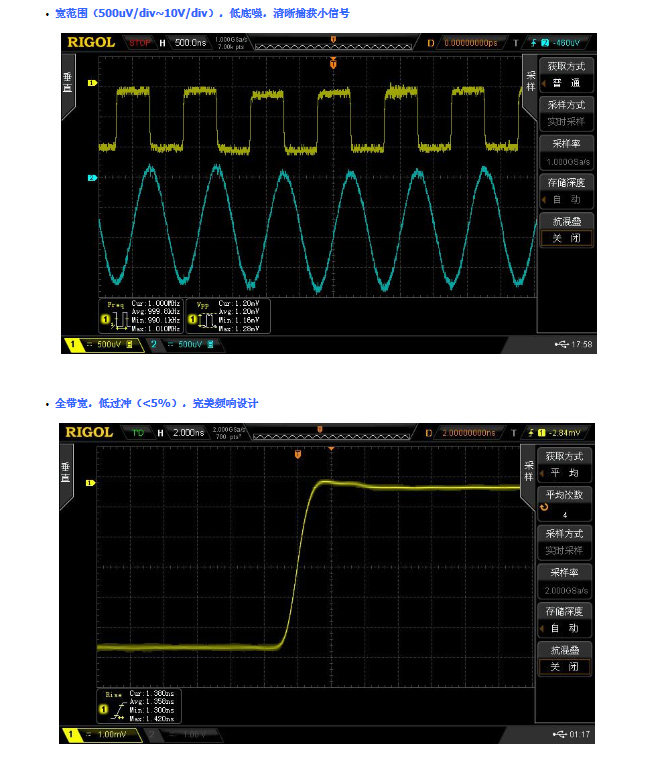
Task: Click the 宽范围 500uV/div heading text
Action: tap(202, 13)
